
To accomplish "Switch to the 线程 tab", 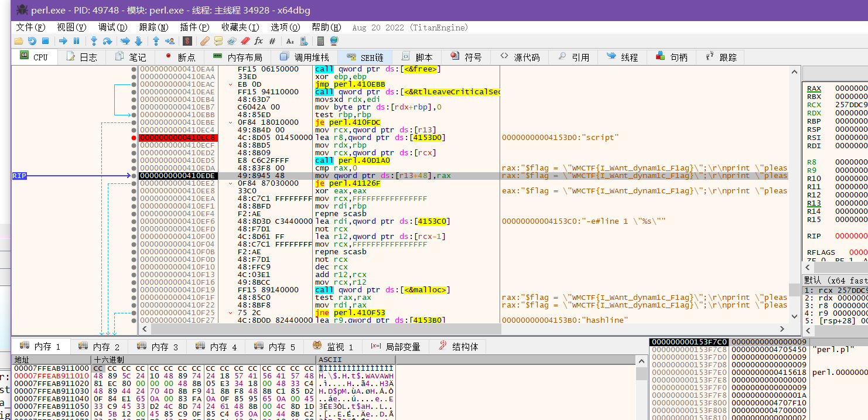I will [x=623, y=57].
